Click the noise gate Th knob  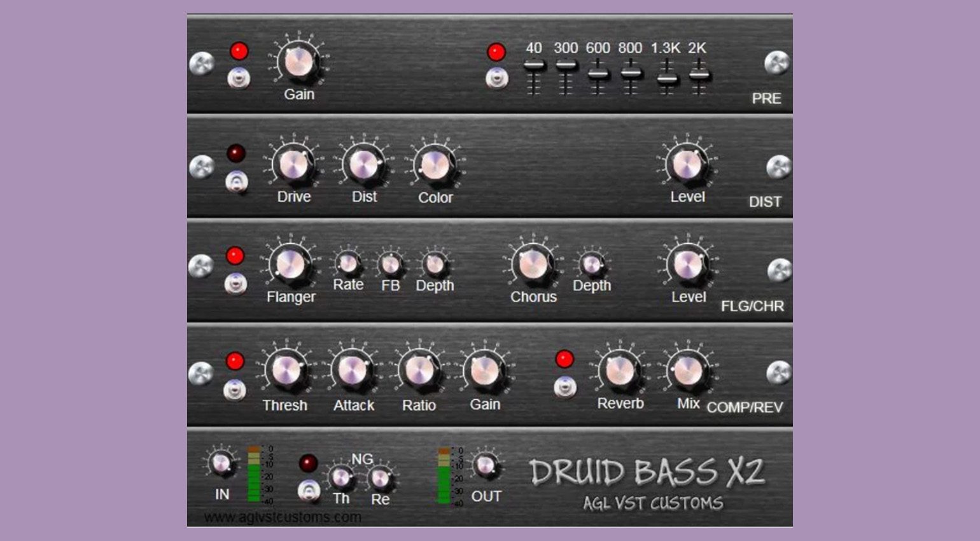[341, 477]
